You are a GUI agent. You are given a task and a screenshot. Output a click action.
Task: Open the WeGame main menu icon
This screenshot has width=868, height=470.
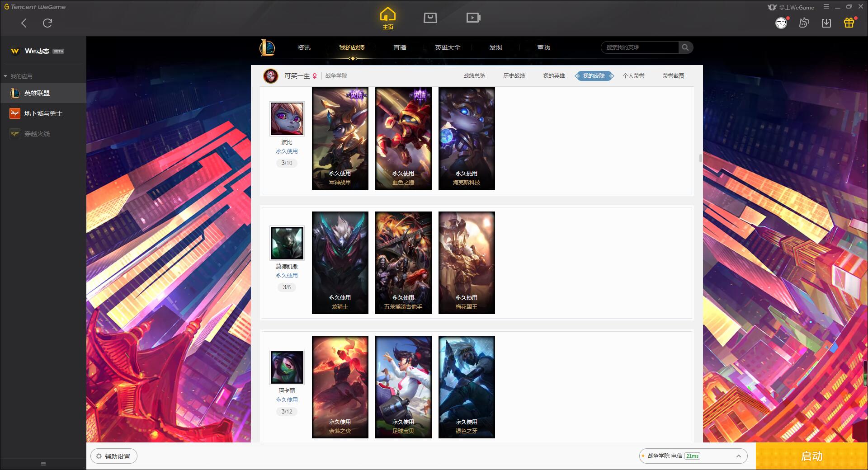pyautogui.click(x=826, y=7)
